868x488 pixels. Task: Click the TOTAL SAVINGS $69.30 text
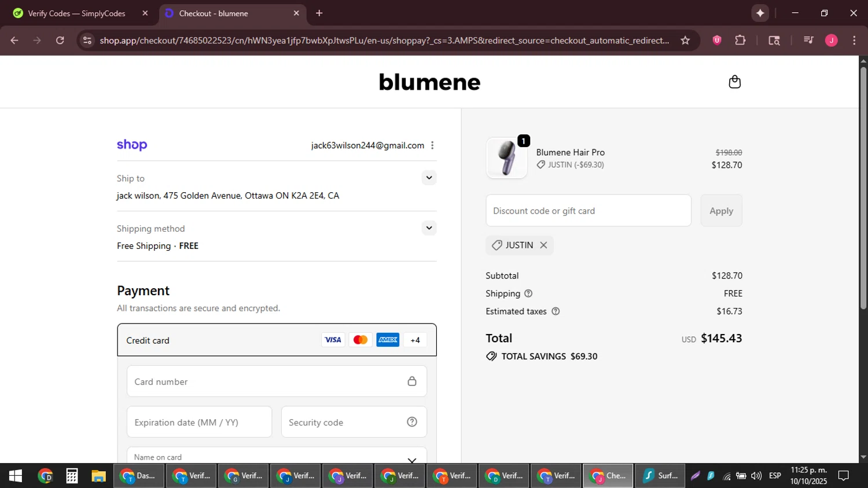point(549,357)
